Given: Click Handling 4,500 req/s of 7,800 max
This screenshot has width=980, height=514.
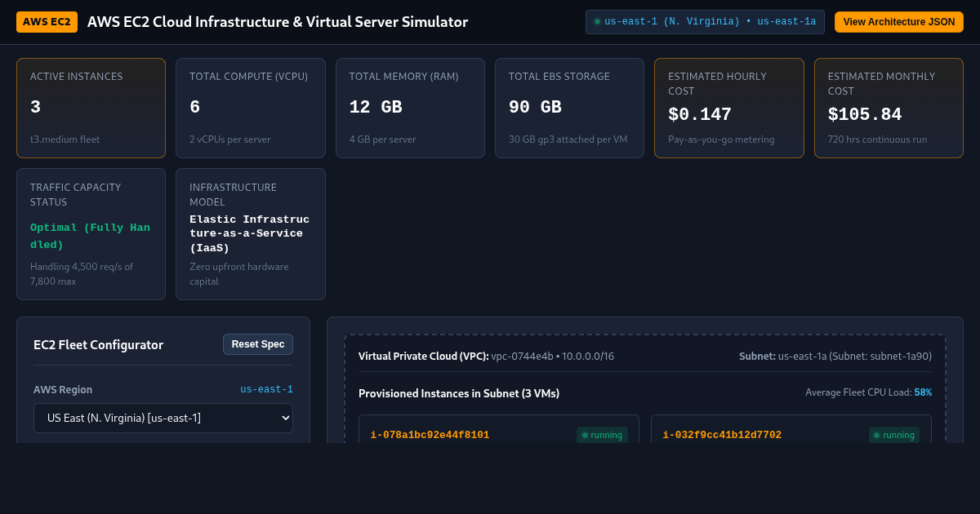Looking at the screenshot, I should pyautogui.click(x=82, y=274).
